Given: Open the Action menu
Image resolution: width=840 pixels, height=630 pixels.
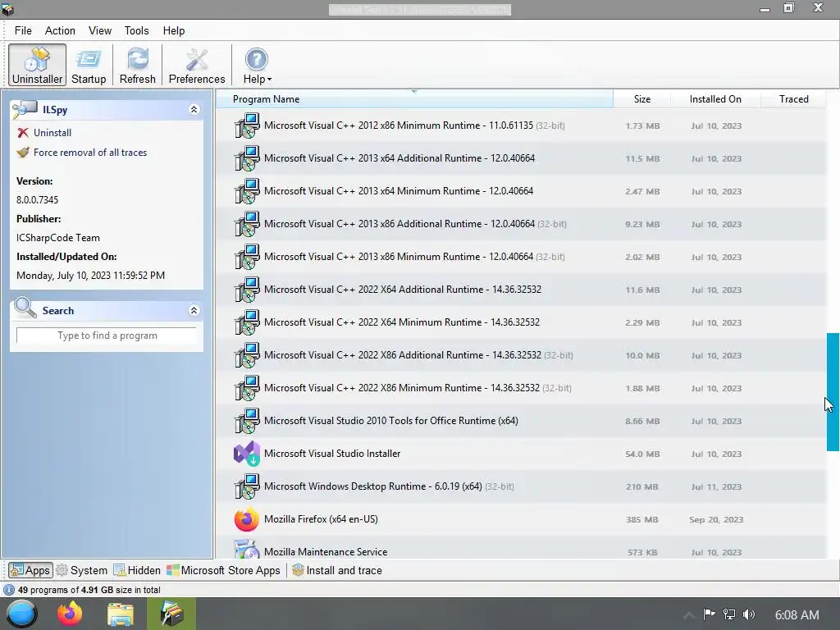Looking at the screenshot, I should click(x=60, y=30).
